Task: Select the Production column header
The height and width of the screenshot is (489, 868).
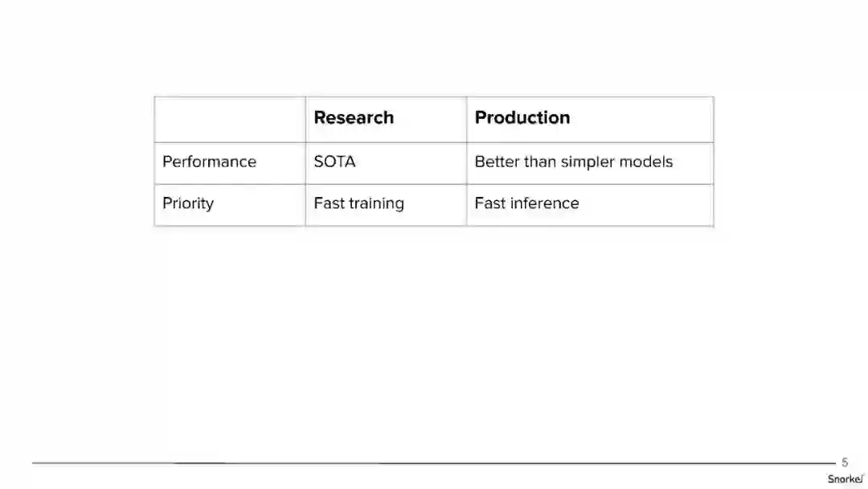Action: tap(522, 117)
